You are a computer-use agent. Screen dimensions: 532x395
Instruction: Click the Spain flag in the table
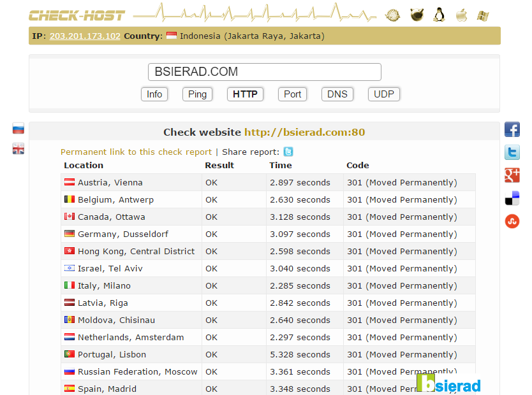[70, 389]
